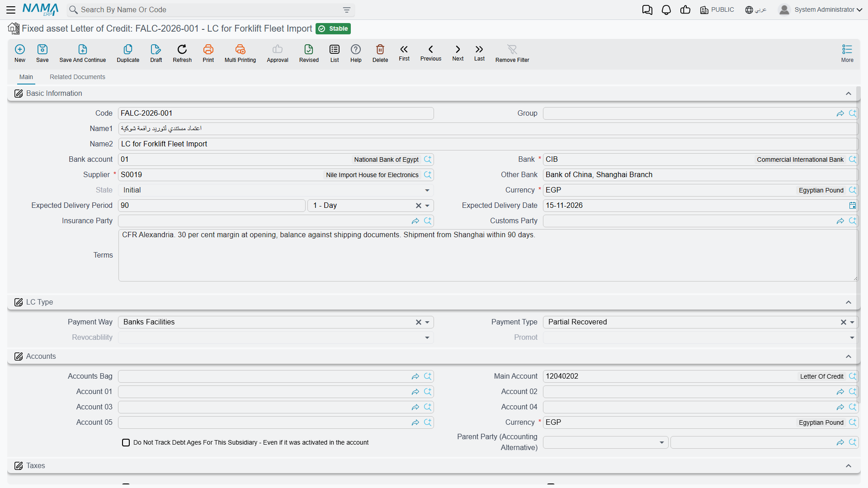
Task: Search Supplier lookup icon
Action: 428,175
